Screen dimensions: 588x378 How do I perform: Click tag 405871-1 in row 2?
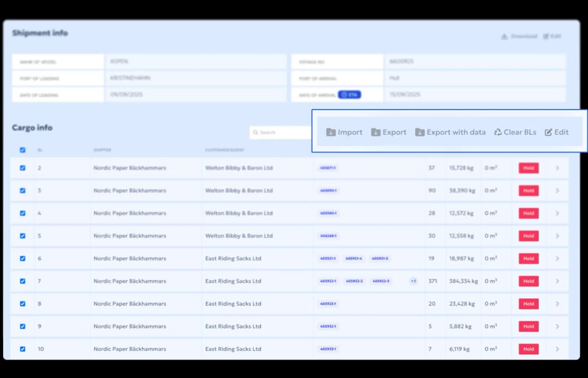click(x=328, y=168)
